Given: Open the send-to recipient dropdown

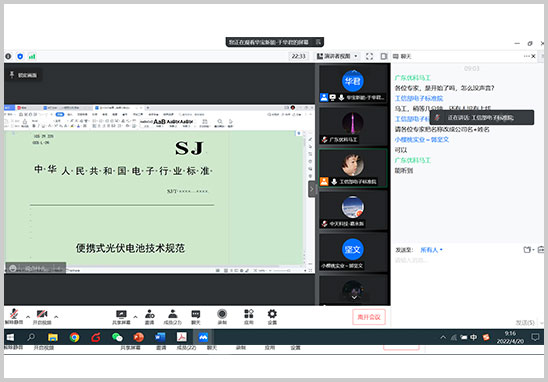Looking at the screenshot, I should (x=431, y=250).
